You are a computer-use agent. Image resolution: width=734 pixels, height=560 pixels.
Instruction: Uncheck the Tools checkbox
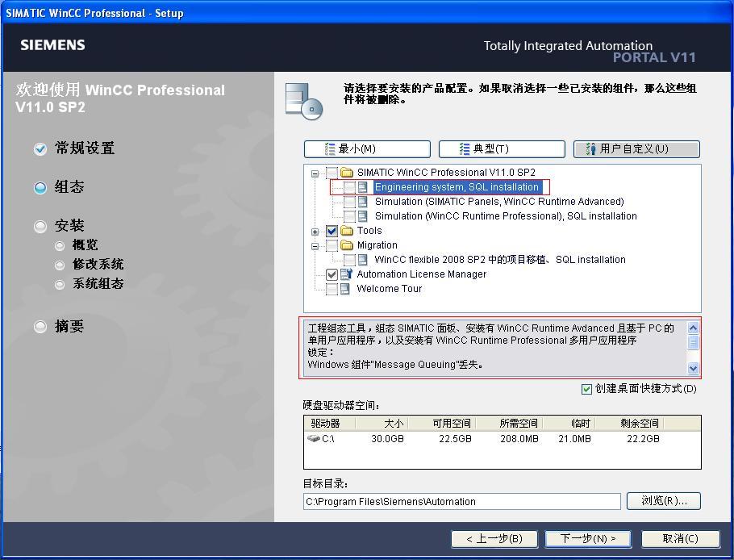coord(332,231)
